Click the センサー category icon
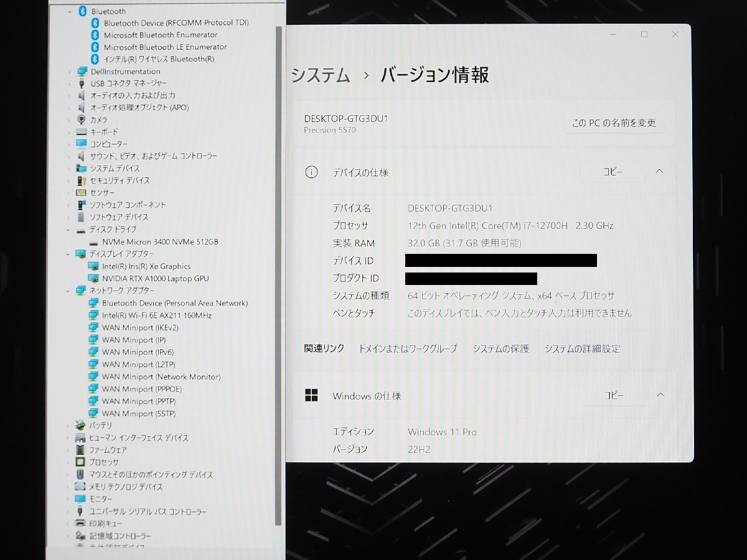The image size is (747, 560). 82,192
